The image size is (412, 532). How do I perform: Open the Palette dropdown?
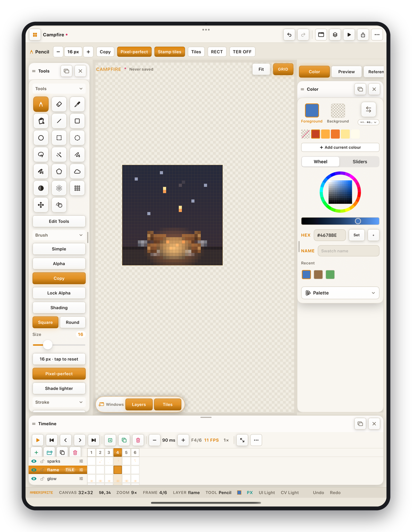(x=340, y=293)
